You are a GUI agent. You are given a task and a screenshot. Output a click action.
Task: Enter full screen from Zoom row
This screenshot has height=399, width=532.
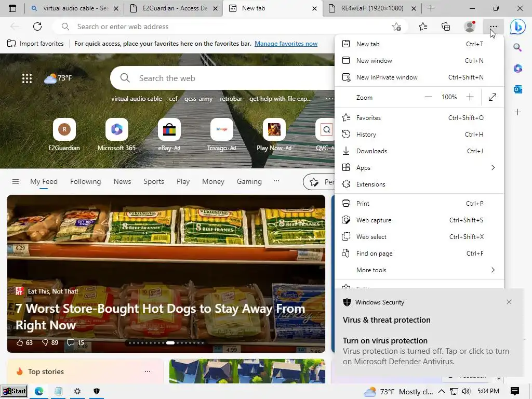[x=493, y=97]
